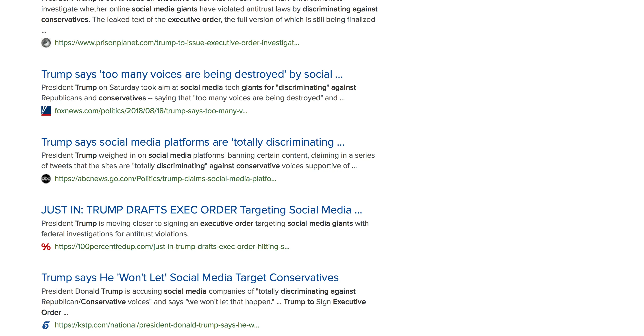The image size is (644, 336).
Task: Click the 100percentfedup result snippet text
Action: 205,228
